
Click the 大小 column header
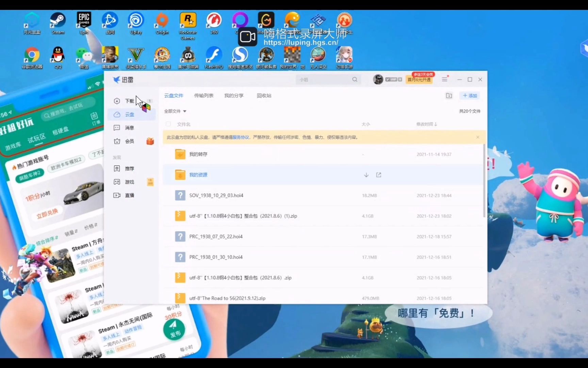coord(365,124)
